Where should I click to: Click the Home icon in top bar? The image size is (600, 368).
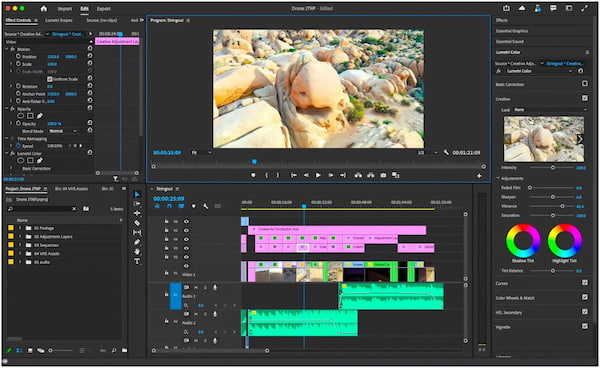[44, 8]
